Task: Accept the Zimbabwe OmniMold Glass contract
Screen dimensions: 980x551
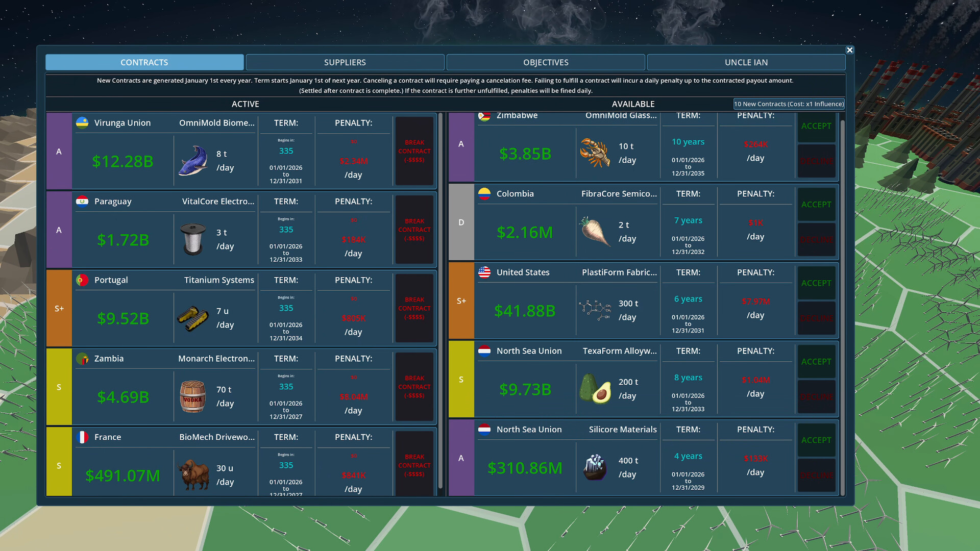Action: tap(816, 126)
